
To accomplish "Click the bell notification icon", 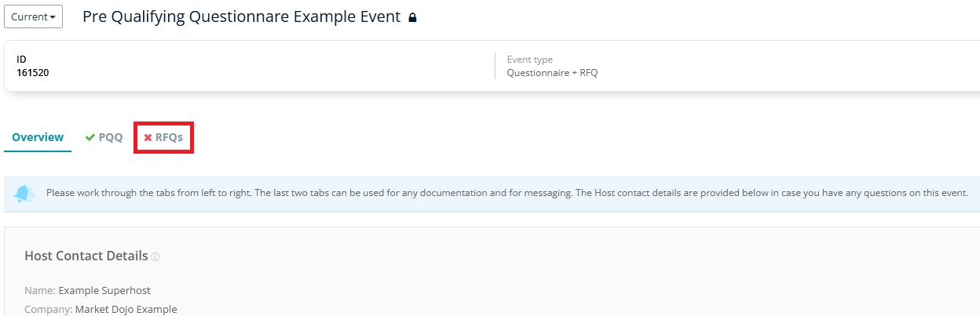I will click(24, 193).
